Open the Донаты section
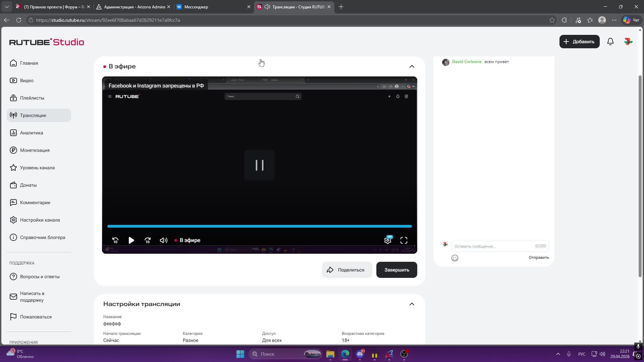The width and height of the screenshot is (644, 362). tap(28, 185)
